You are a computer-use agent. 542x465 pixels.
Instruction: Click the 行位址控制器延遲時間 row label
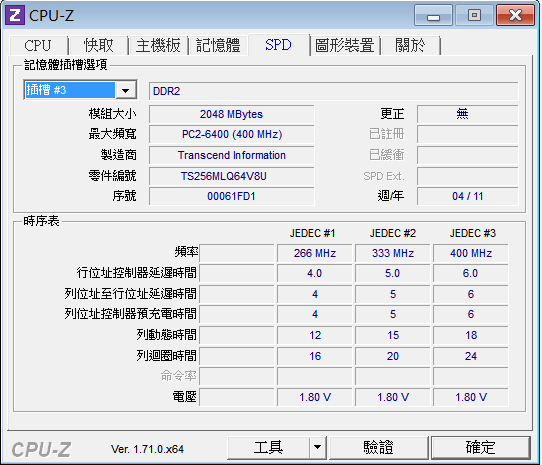pos(137,273)
